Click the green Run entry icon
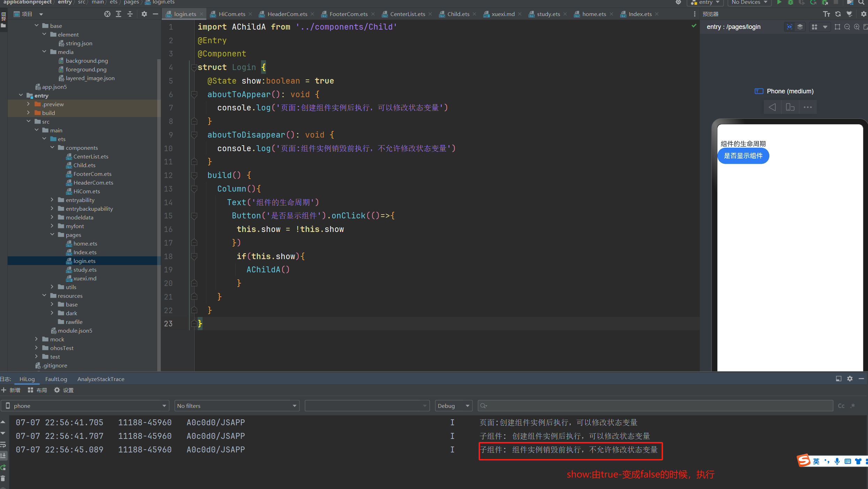This screenshot has width=868, height=489. (779, 2)
